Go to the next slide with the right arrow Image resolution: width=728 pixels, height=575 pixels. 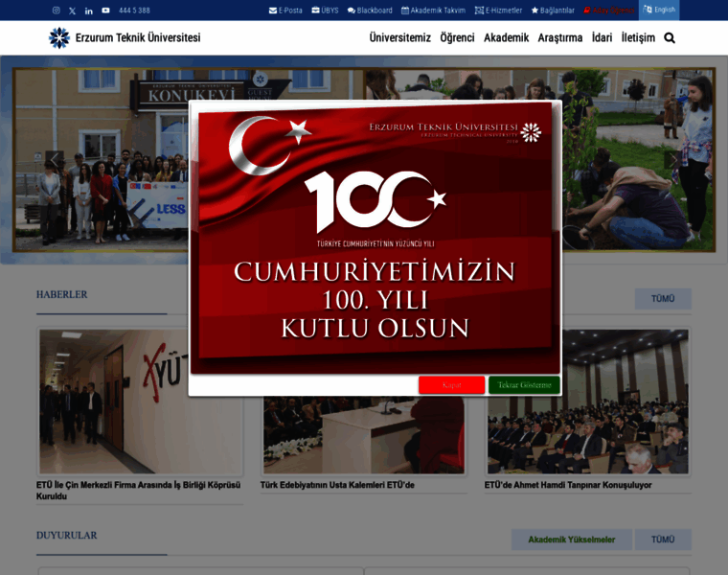672,159
